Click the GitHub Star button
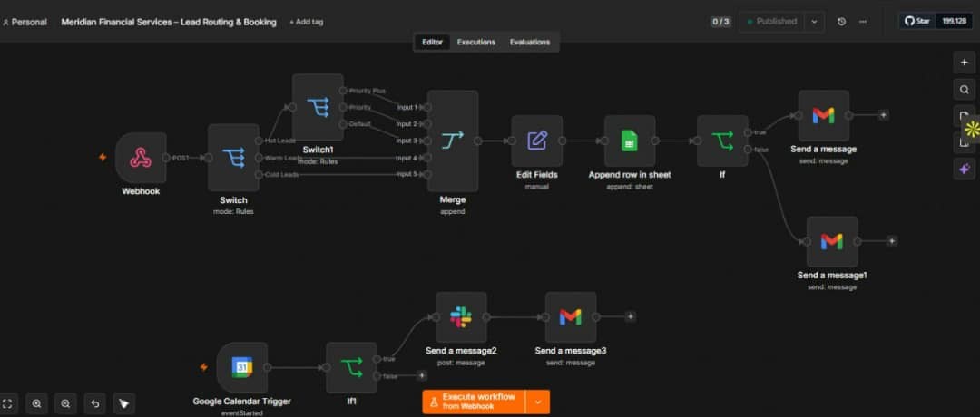Screen dimensions: 980x417 pyautogui.click(x=917, y=21)
